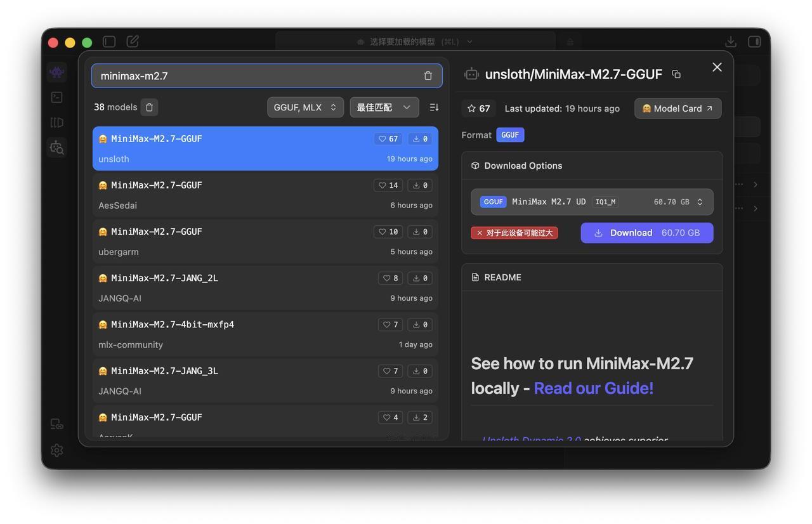Open the downloads icon in title bar
Screen dimensions: 812x524
(x=731, y=42)
